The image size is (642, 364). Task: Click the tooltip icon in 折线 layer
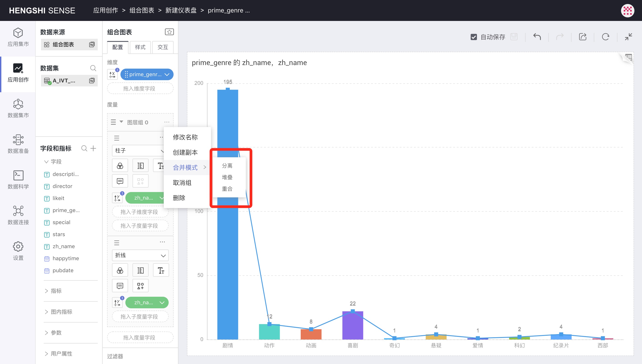[120, 286]
